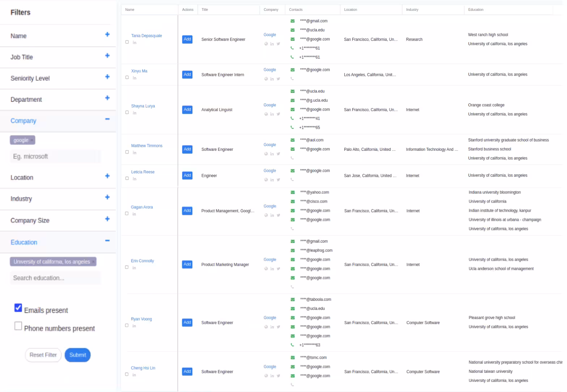Open company LinkedIn icon in Matthew Timmons' row

(x=272, y=154)
